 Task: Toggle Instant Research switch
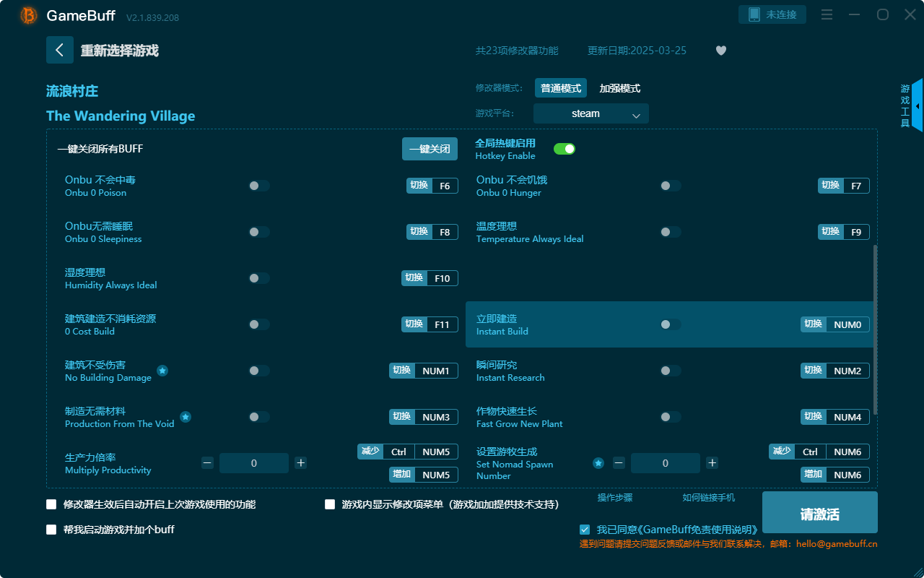click(x=671, y=371)
